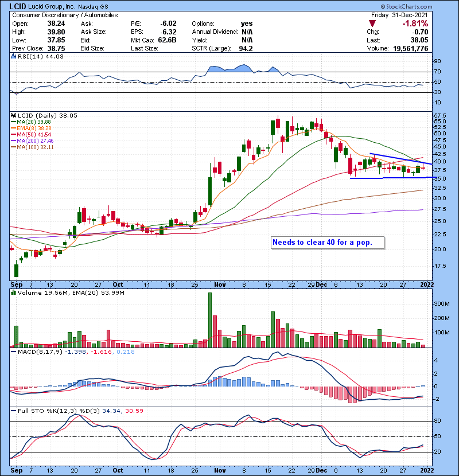Click the 300M volume axis label
This screenshot has height=476, width=459.
(442, 303)
